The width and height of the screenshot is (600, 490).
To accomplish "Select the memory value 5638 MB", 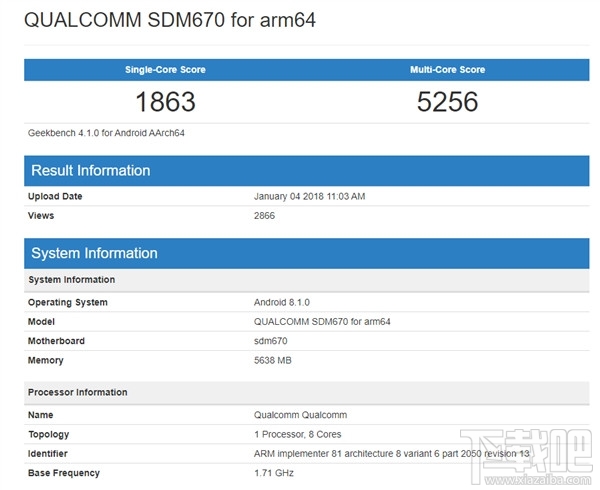I will point(273,360).
